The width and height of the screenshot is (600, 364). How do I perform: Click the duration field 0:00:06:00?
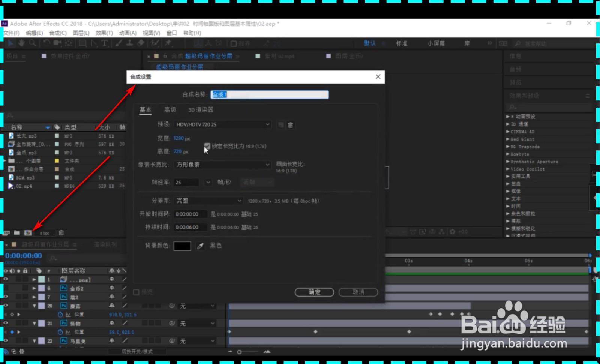190,227
